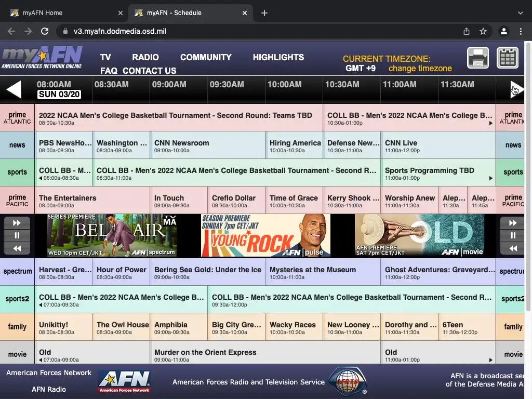Viewport: 532px width, 399px height.
Task: Select the myAFN - Schedule tab
Action: [190, 13]
